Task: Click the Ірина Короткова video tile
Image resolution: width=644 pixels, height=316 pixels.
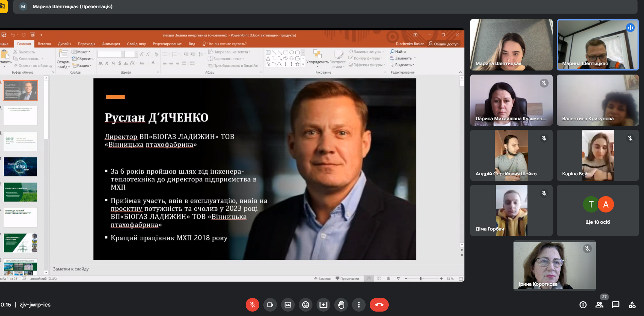Action: tap(555, 265)
